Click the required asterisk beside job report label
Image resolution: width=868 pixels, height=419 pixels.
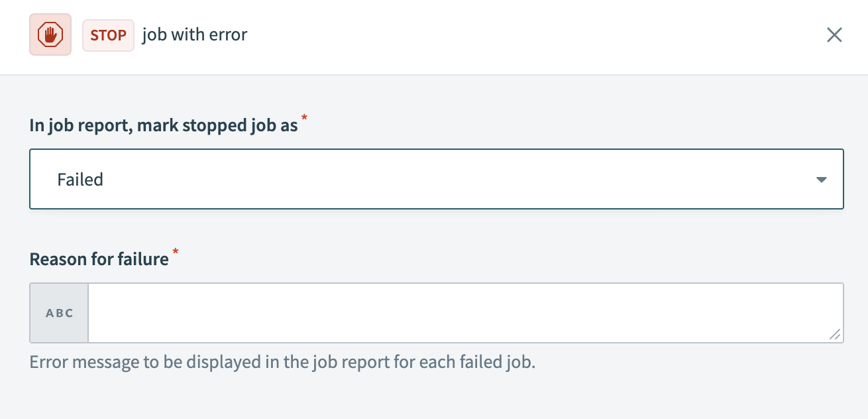point(305,119)
